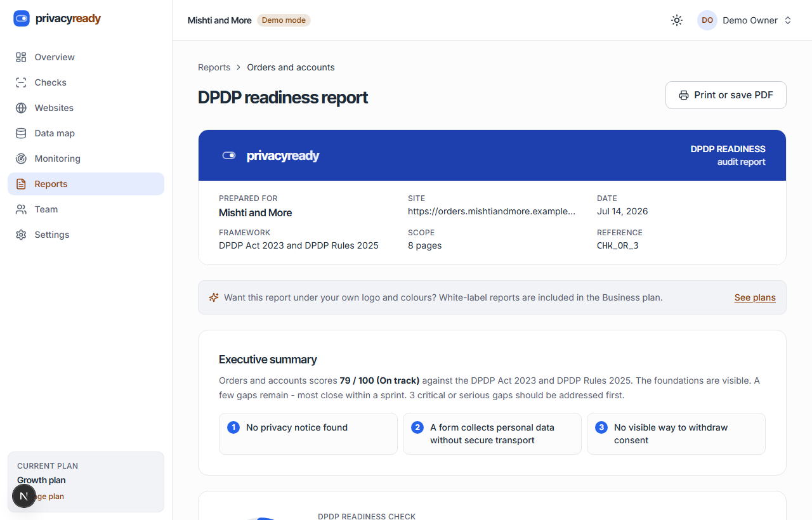
Task: Open the Demo Owner account dropdown
Action: (745, 20)
